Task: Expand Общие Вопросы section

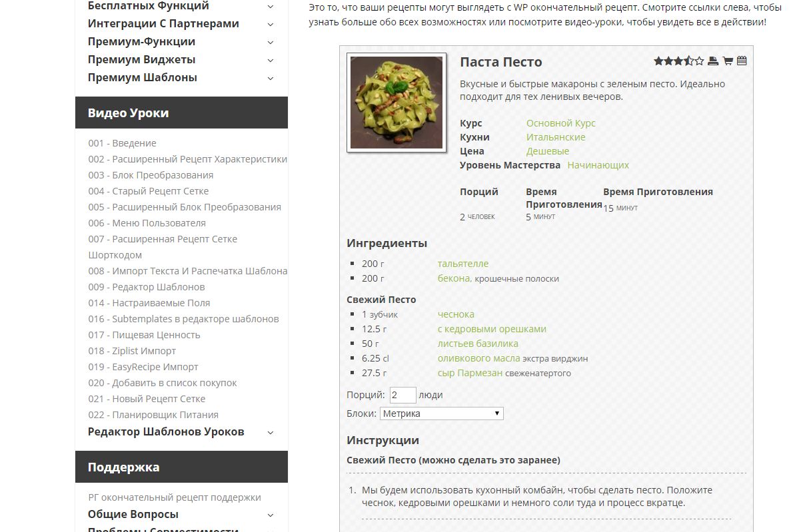Action: click(271, 515)
